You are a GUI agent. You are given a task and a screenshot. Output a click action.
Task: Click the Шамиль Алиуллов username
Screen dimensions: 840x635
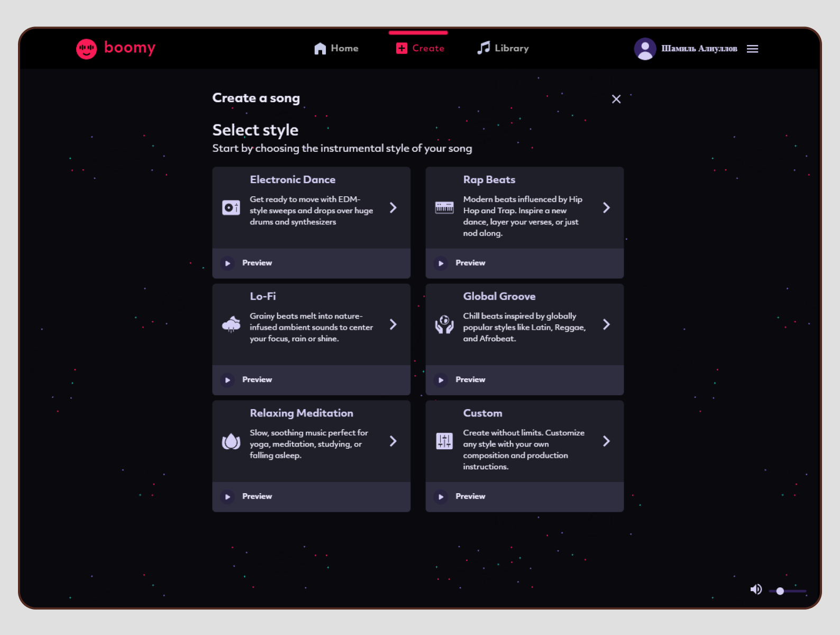(x=699, y=49)
